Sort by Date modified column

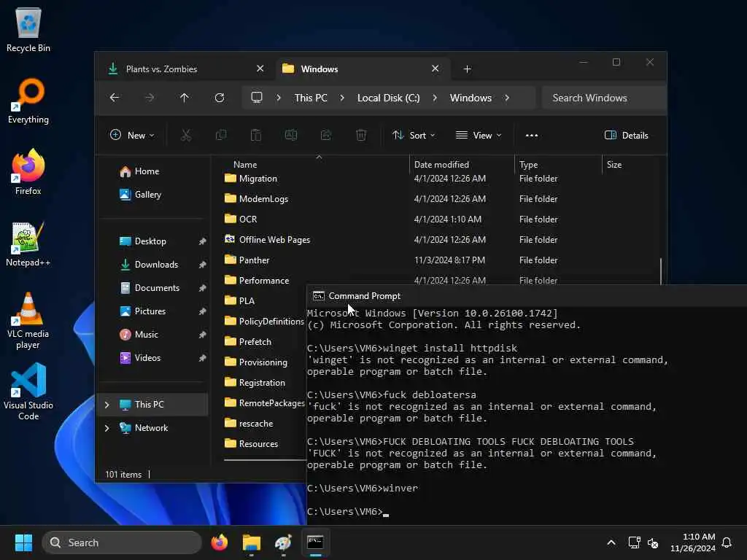[x=462, y=164]
